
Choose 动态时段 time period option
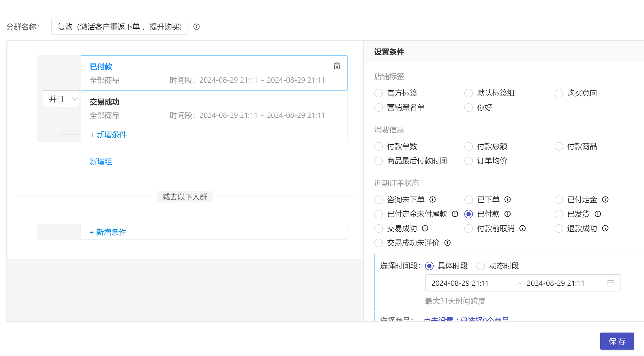click(480, 266)
